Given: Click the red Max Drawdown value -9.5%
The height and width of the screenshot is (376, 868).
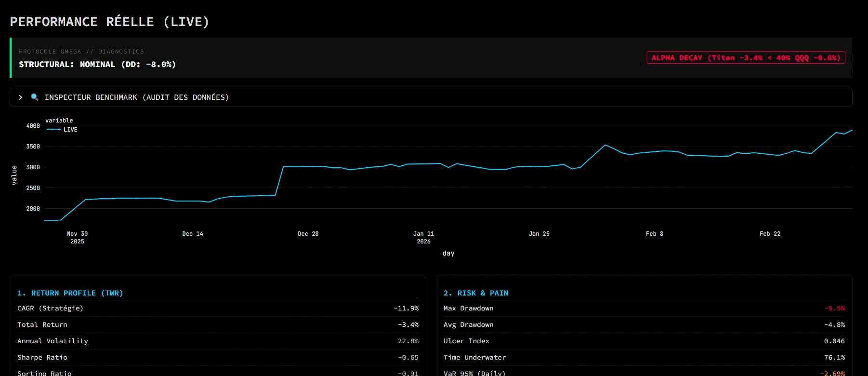Looking at the screenshot, I should tap(834, 309).
